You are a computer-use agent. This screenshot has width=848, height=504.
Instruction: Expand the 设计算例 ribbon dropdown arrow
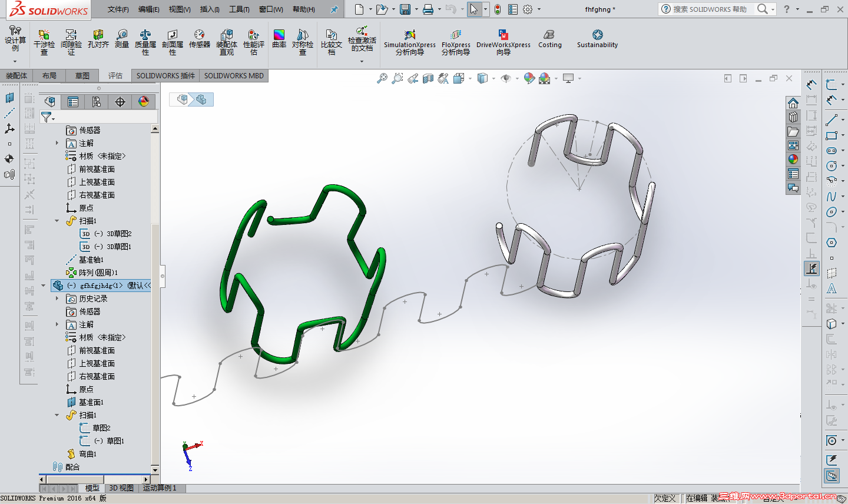pyautogui.click(x=15, y=61)
